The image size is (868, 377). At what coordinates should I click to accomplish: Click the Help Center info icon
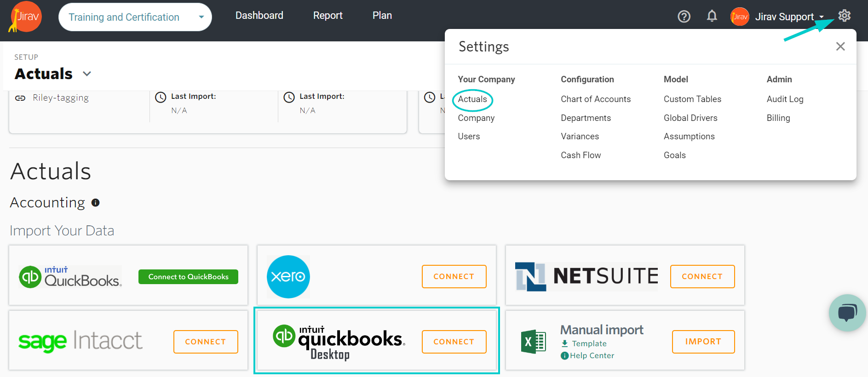click(565, 355)
